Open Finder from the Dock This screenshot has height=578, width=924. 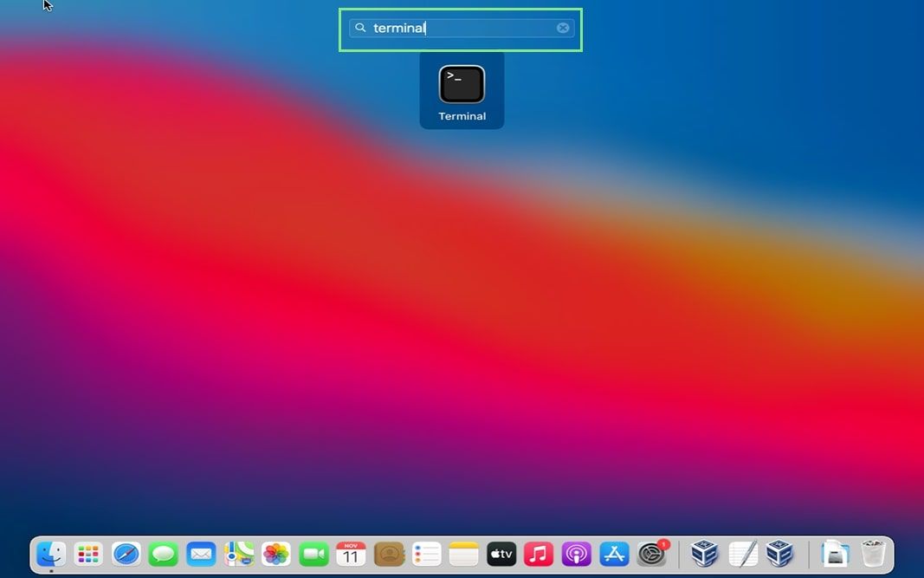(50, 554)
